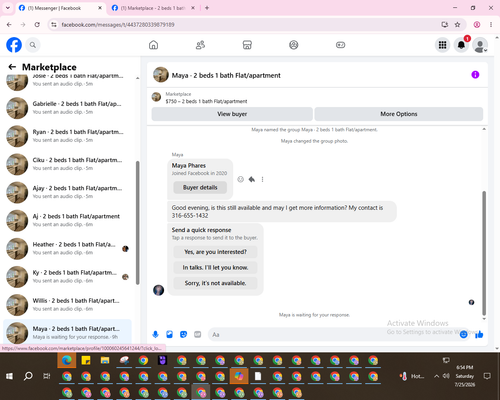Open the tab search dropdown arrow
Image resolution: width=500 pixels, height=400 pixels.
pyautogui.click(x=8, y=8)
